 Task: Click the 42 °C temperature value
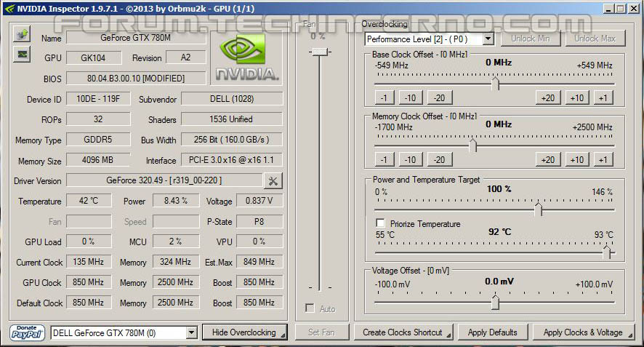tap(89, 201)
